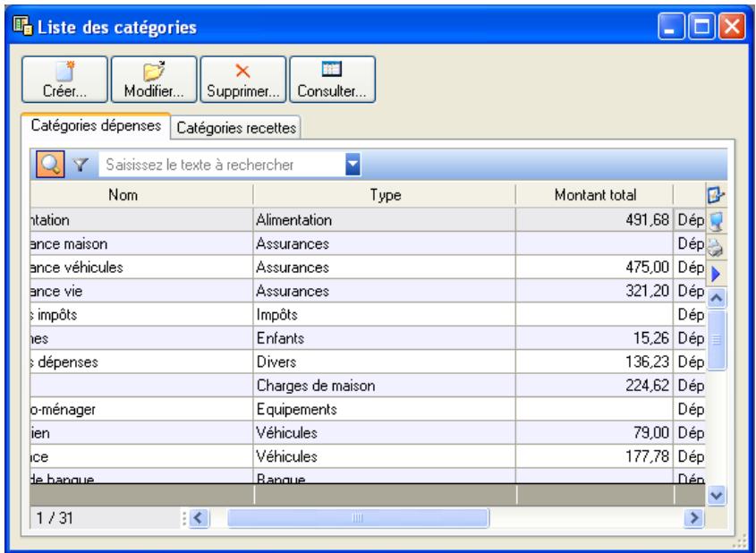This screenshot has height=553, width=756.
Task: Switch to Catégories dépenses tab
Action: (96, 126)
